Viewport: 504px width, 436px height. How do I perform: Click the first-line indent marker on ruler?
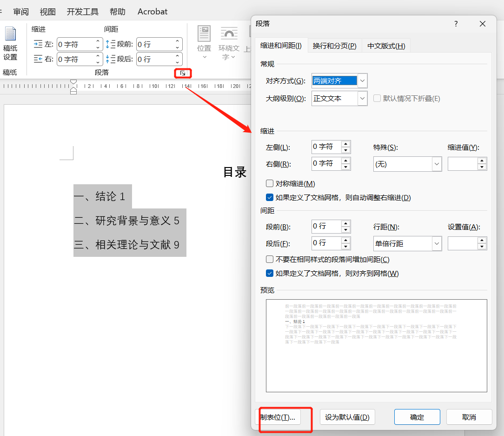coord(73,82)
